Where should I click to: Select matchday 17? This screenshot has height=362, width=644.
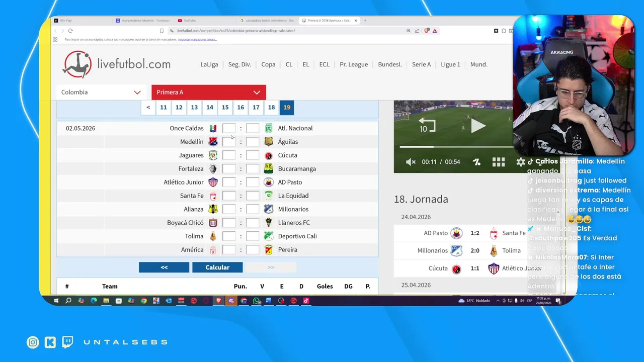[256, 107]
